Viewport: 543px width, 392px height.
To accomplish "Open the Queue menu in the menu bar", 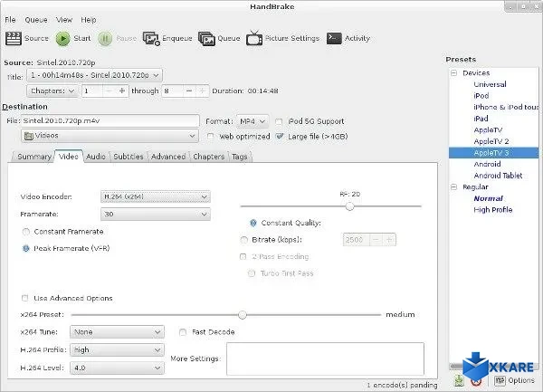I will tap(36, 20).
